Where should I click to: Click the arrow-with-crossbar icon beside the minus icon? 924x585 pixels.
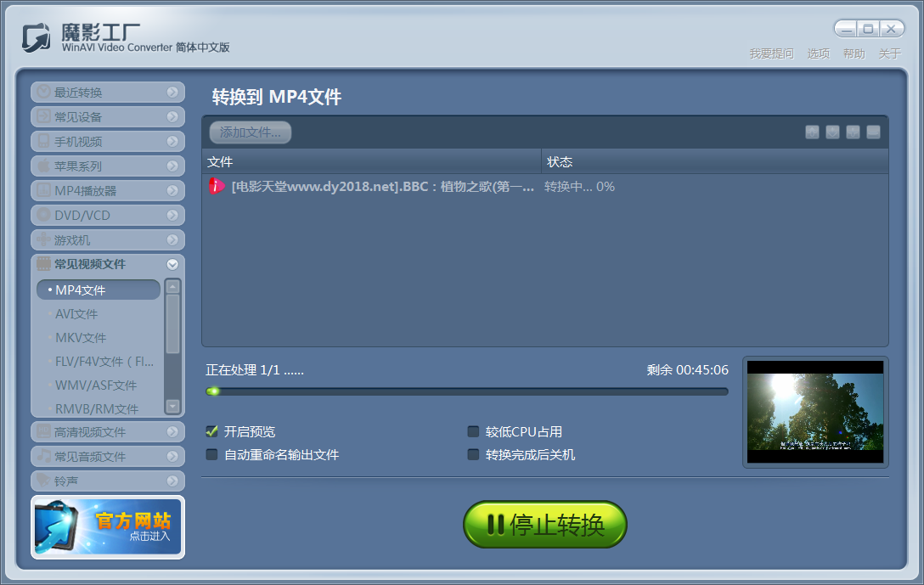(853, 132)
